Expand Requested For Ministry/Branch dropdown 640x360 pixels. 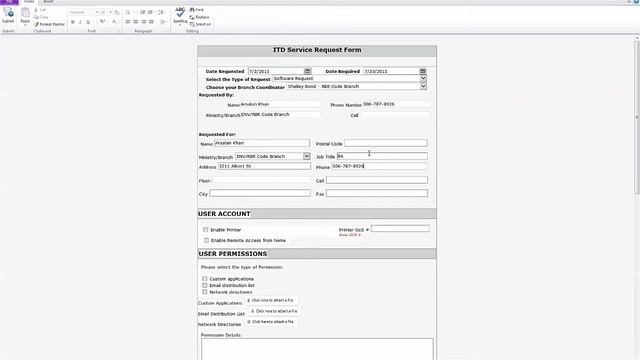[x=307, y=156]
